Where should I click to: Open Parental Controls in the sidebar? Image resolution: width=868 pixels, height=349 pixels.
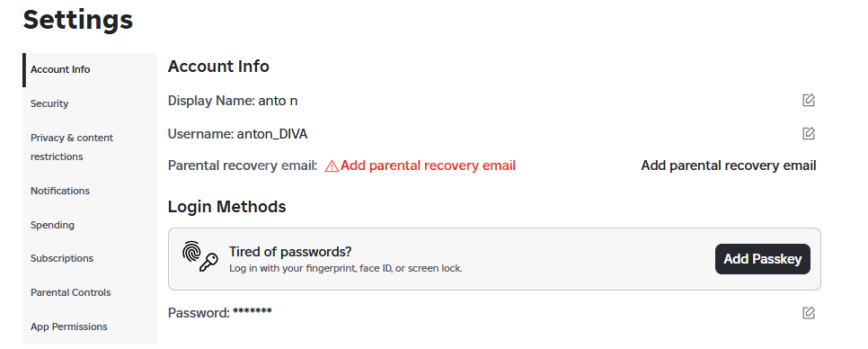pos(70,292)
